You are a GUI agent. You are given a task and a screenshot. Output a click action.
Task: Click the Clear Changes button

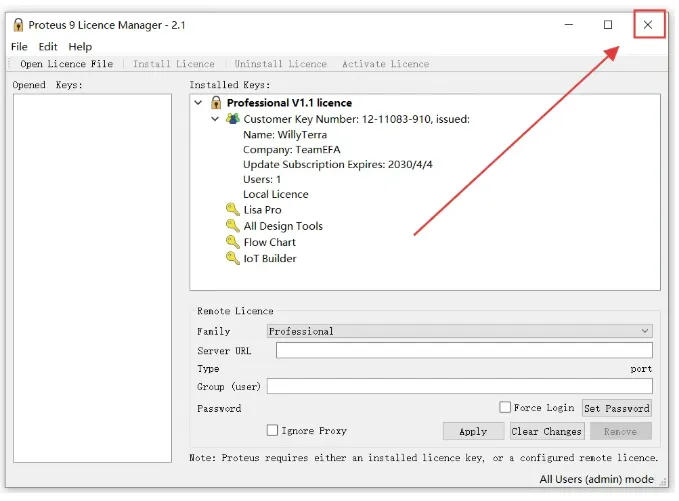(x=546, y=431)
